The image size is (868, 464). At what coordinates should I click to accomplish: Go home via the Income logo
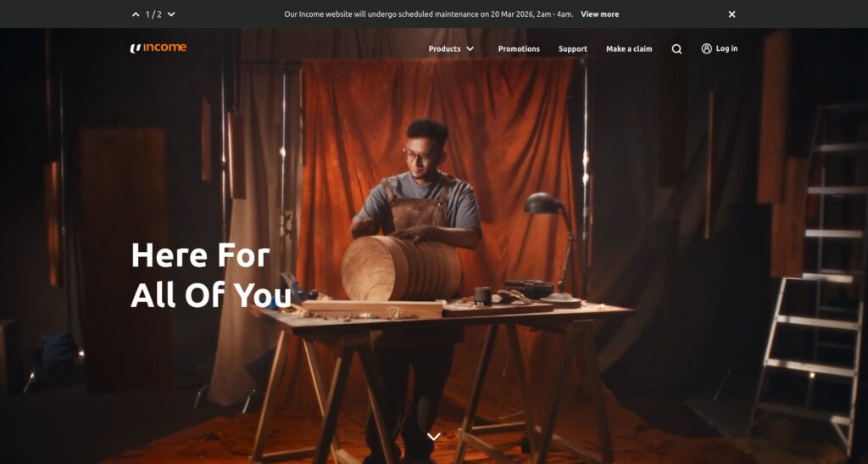click(x=159, y=48)
